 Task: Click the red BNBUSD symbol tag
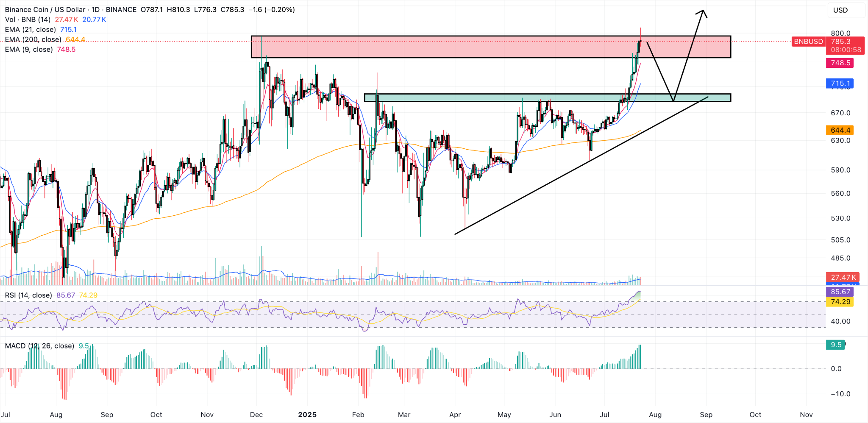(808, 42)
